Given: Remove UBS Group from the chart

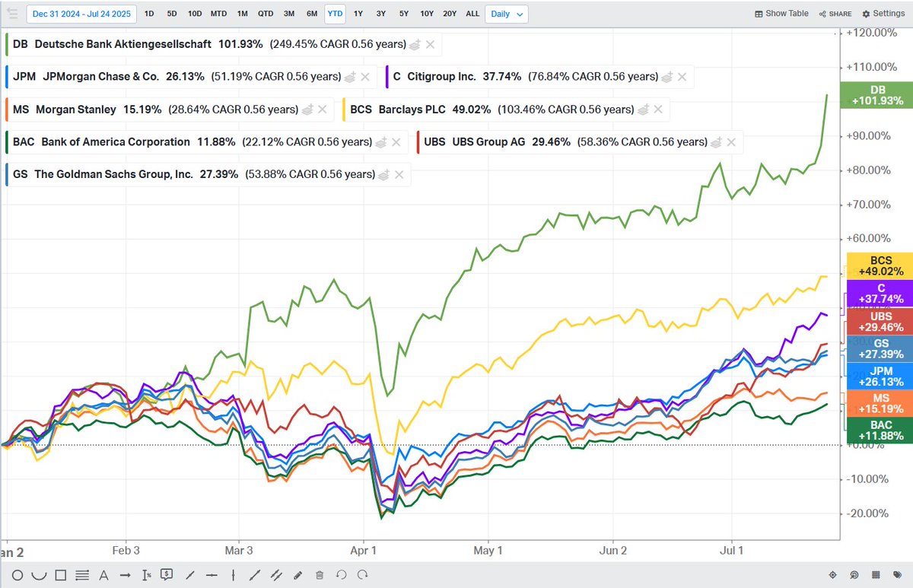Looking at the screenshot, I should click(x=730, y=141).
